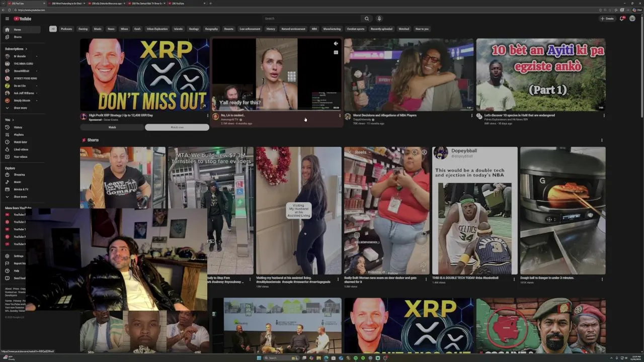The image size is (644, 362).
Task: Open the Ayiti Part 1 video thumbnail
Action: [x=541, y=74]
